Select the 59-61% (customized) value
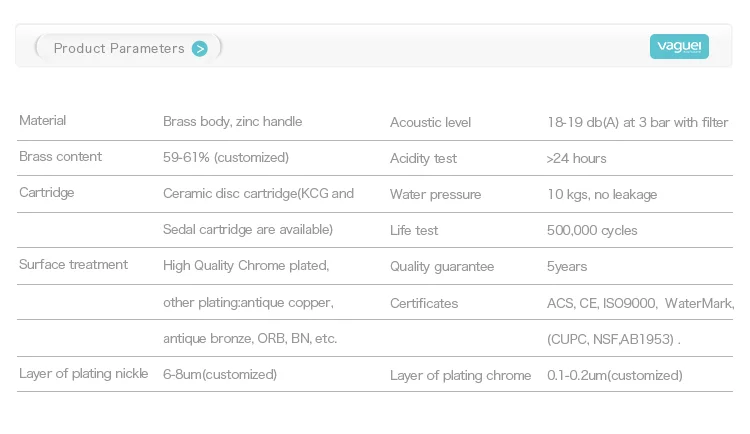The width and height of the screenshot is (750, 434). coord(226,158)
